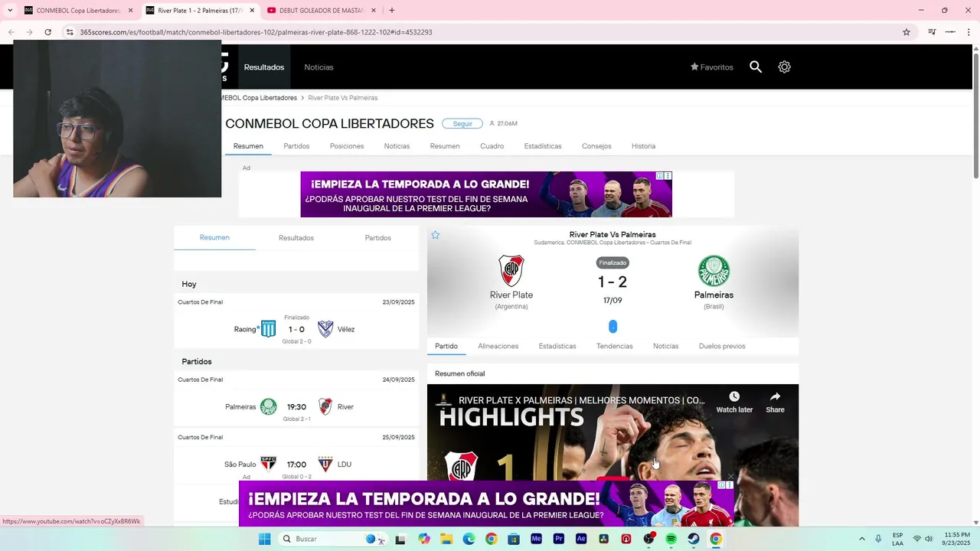The image size is (980, 551).
Task: Click CONMEBOL Copa Libertadores breadcrumb link
Action: click(259, 98)
